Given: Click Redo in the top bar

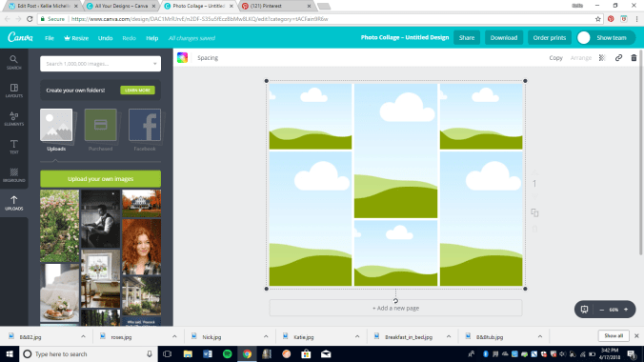Looking at the screenshot, I should 129,38.
